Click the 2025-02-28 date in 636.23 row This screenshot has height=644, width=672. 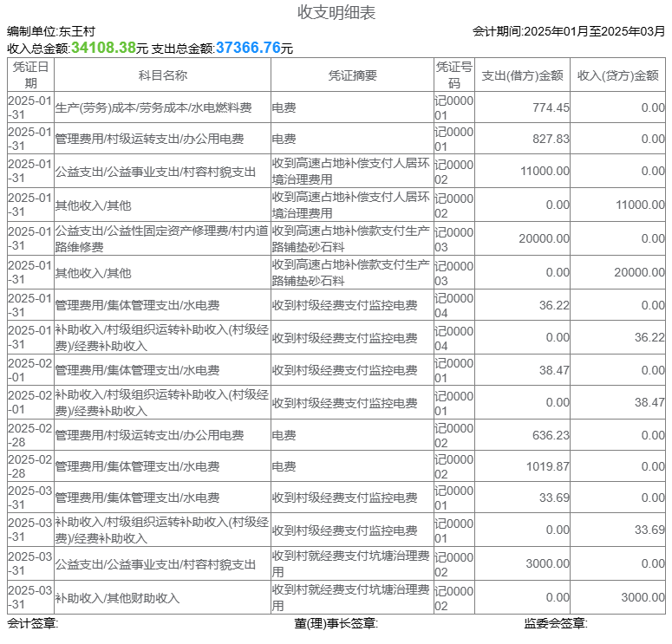30,435
